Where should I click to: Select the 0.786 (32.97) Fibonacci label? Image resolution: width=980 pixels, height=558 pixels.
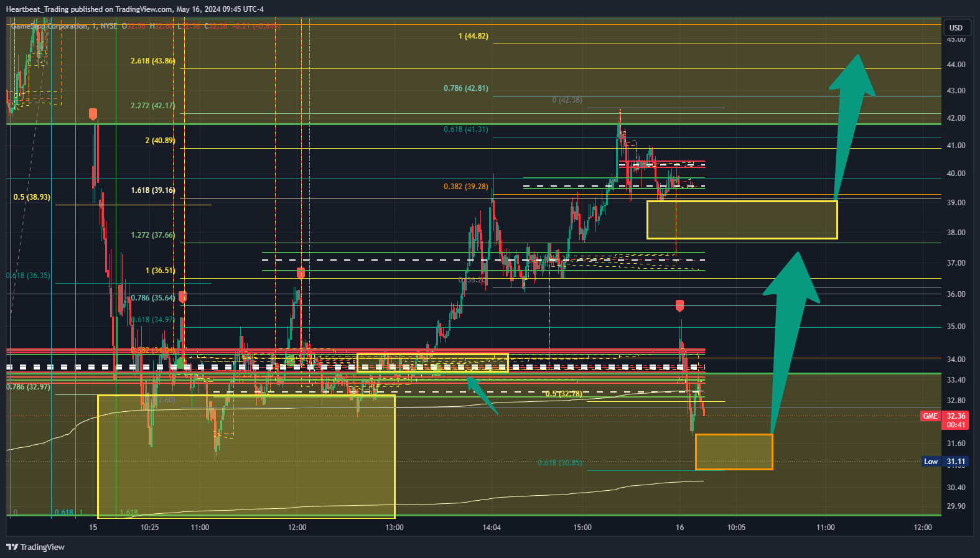(29, 387)
